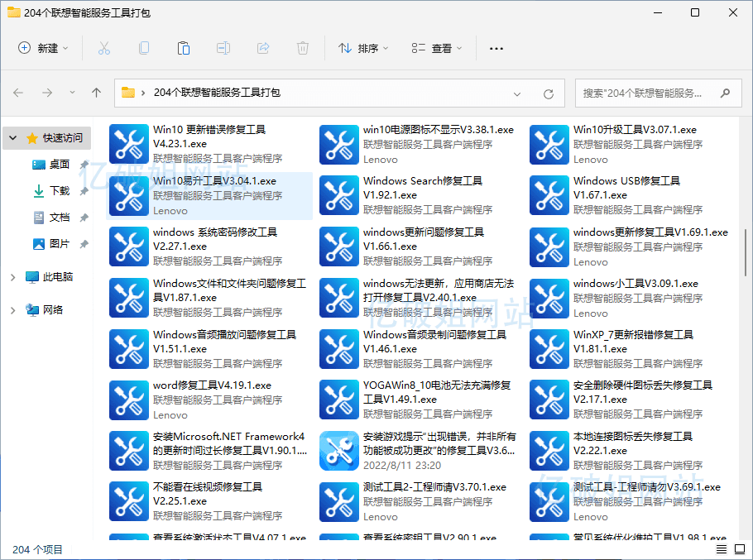Select the 204个联想智能服务工具打包 breadcrumb
753x560 pixels.
pyautogui.click(x=218, y=94)
